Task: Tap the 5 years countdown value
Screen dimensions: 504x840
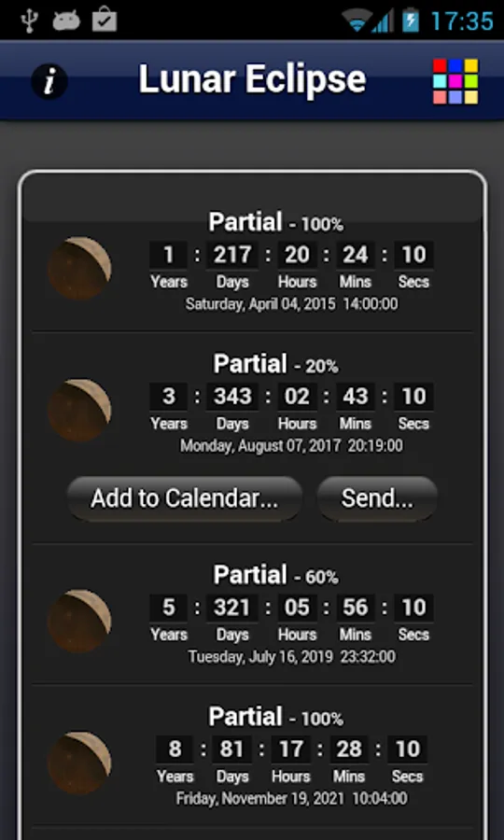Action: 168,608
